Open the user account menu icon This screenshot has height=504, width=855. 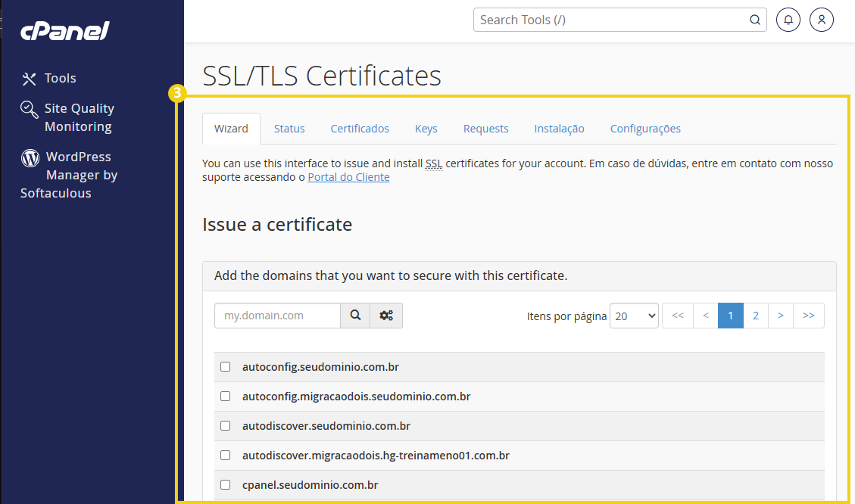click(821, 20)
